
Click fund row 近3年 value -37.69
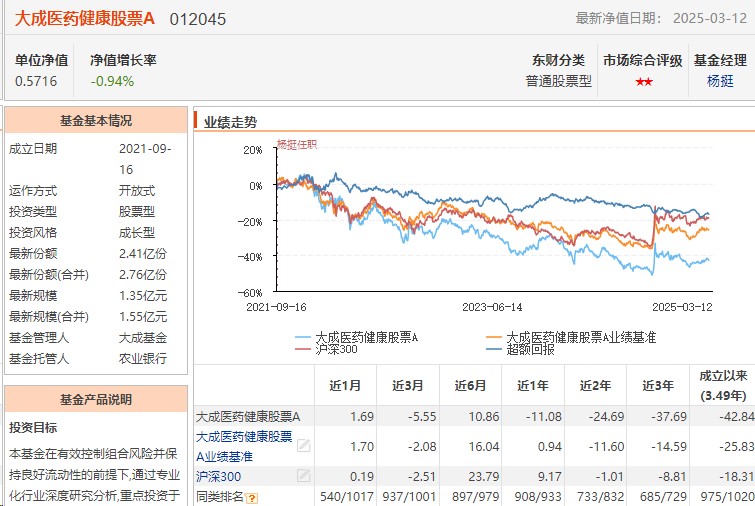669,416
